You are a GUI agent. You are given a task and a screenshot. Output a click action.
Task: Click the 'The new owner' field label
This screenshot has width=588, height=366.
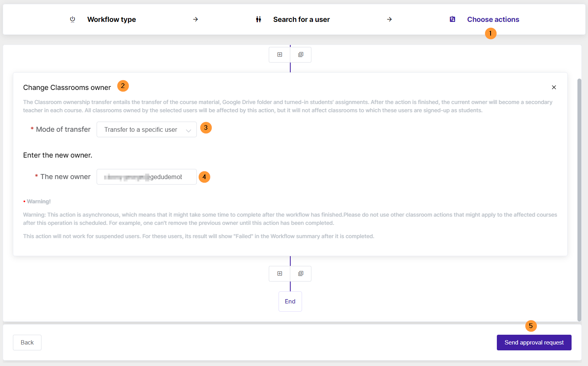(65, 177)
